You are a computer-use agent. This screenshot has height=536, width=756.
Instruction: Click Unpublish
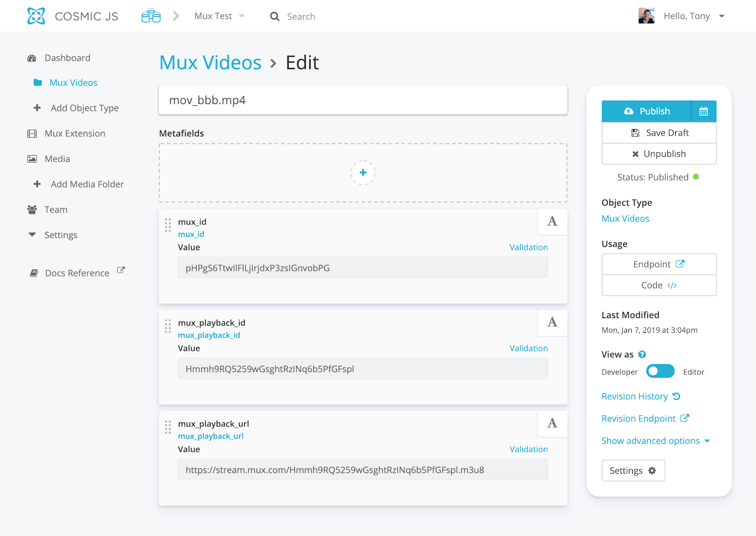(x=659, y=154)
